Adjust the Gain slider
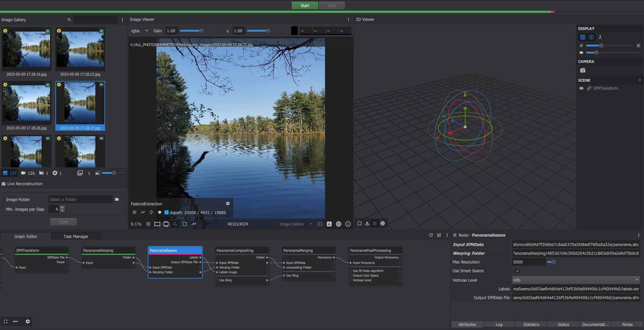The height and width of the screenshot is (330, 644). point(201,31)
